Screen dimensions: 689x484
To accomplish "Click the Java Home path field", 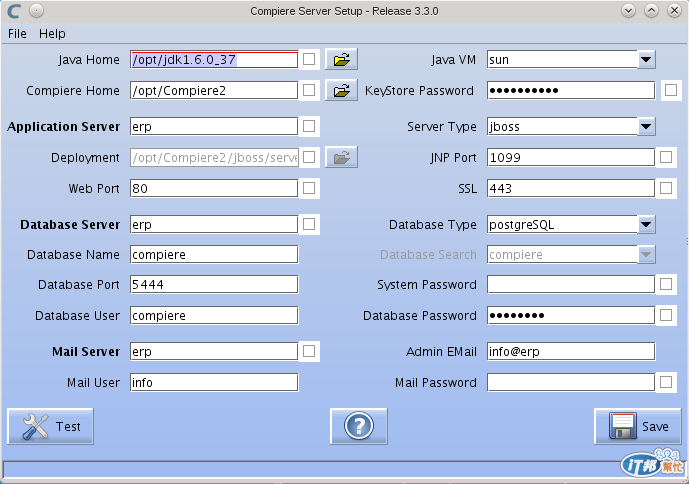I will click(x=214, y=59).
